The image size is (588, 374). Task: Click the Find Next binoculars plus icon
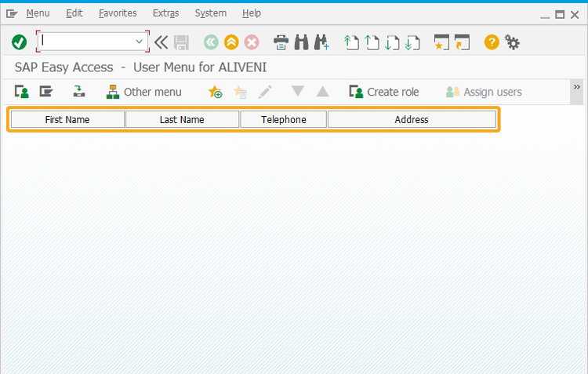(x=321, y=42)
